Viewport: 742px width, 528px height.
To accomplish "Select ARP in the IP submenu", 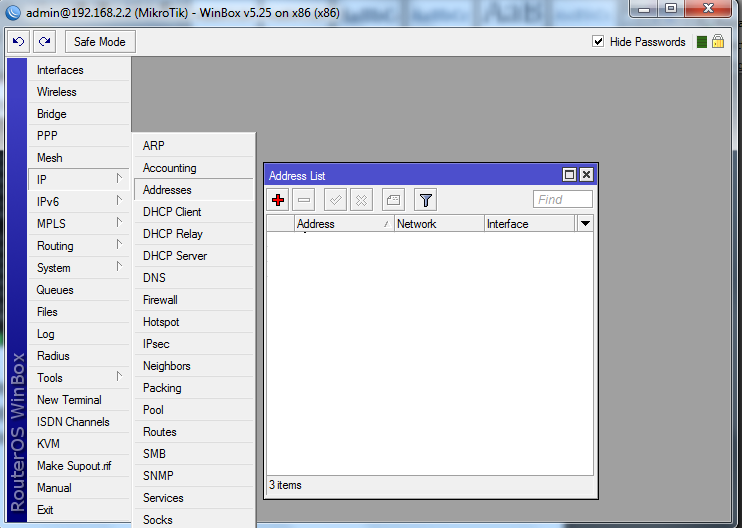I will (x=194, y=146).
